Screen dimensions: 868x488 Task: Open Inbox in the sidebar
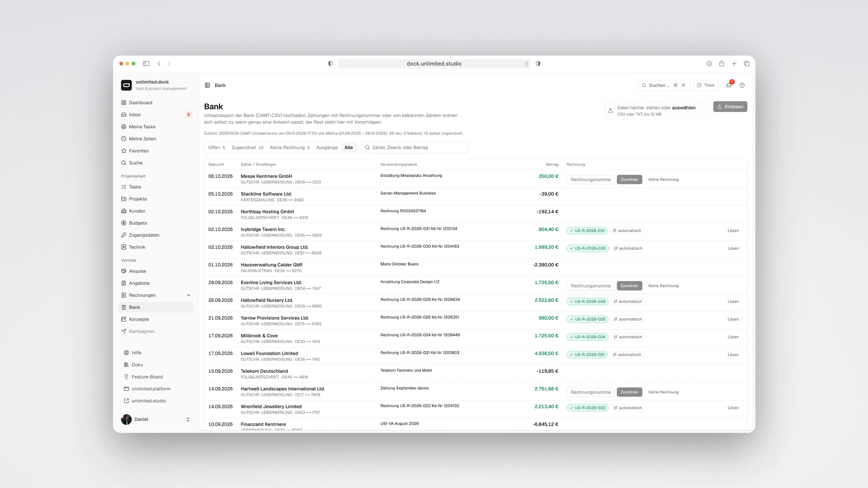click(x=156, y=115)
